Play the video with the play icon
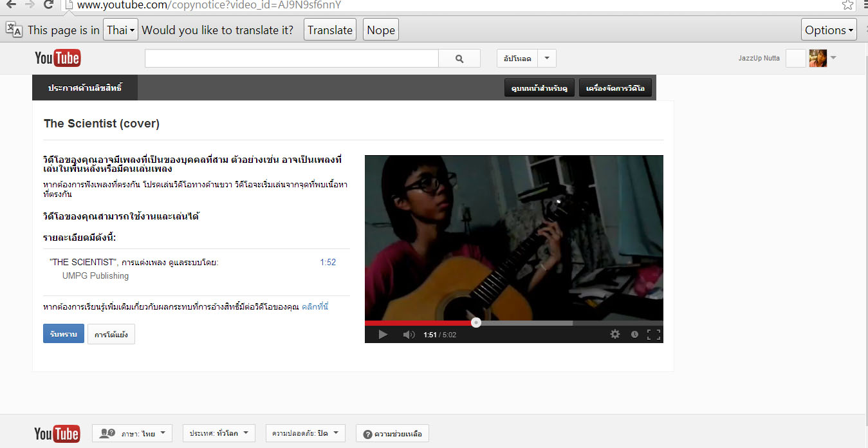 383,334
